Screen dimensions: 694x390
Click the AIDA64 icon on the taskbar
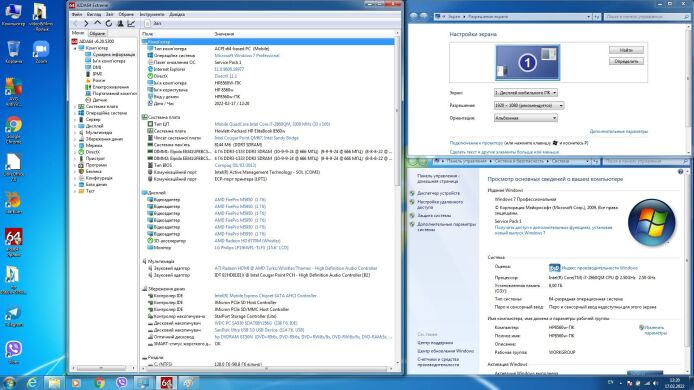point(166,382)
